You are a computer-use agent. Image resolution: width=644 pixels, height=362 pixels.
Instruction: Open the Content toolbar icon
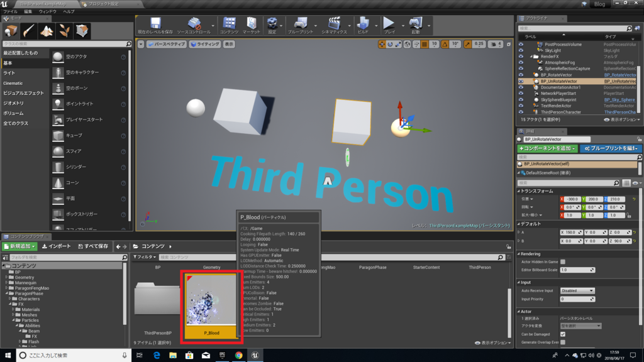[229, 25]
